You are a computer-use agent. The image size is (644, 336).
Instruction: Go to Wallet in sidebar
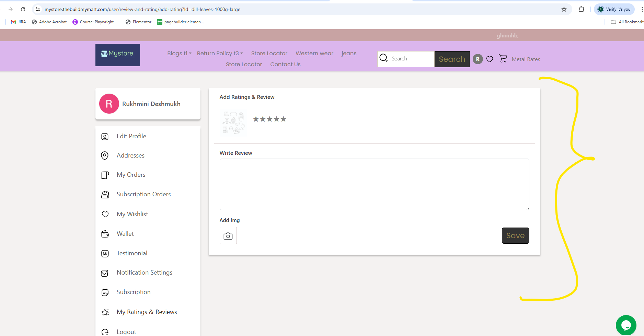pyautogui.click(x=125, y=234)
